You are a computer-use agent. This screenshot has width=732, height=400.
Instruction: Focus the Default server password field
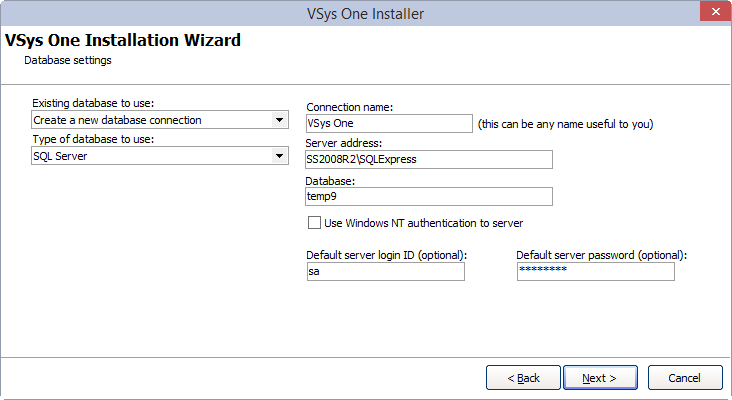coord(596,271)
